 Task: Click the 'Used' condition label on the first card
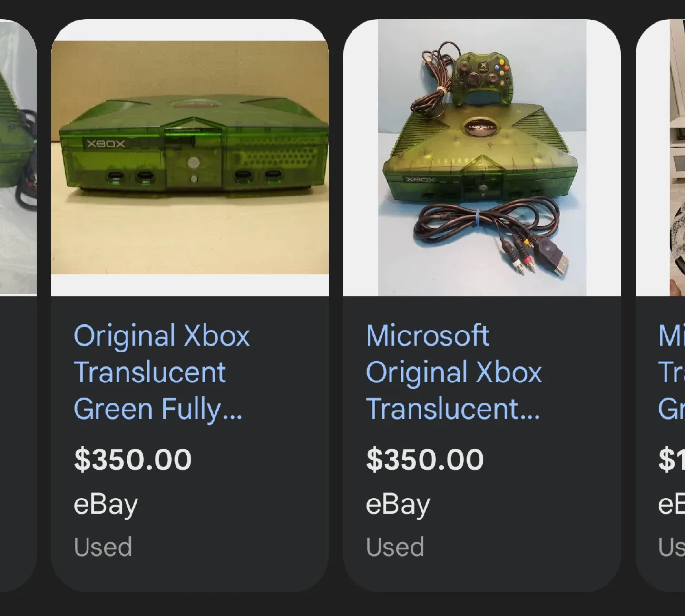103,546
